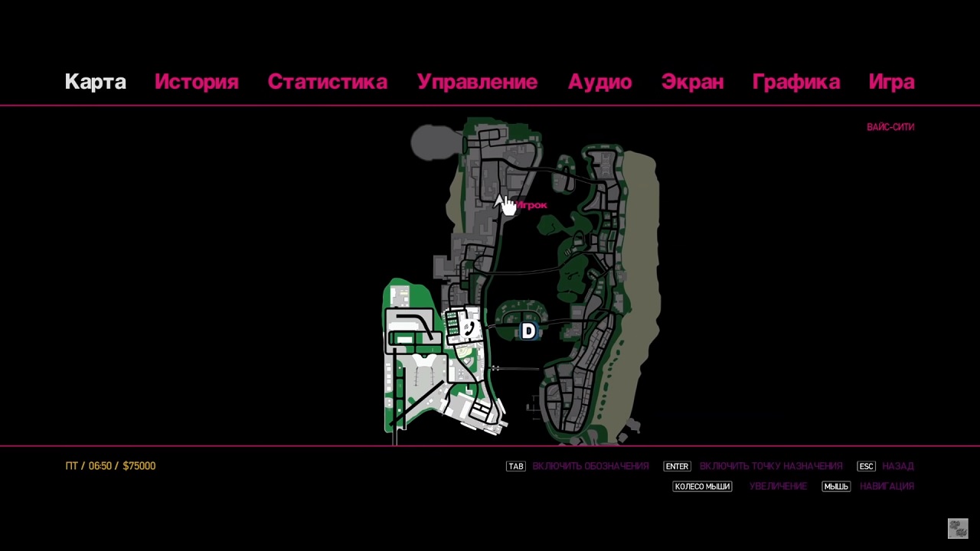Toggle waypoint with ВКЛЮЧИТЬ ТОЧКУ НАЗНАЧЕНИЯ

770,466
